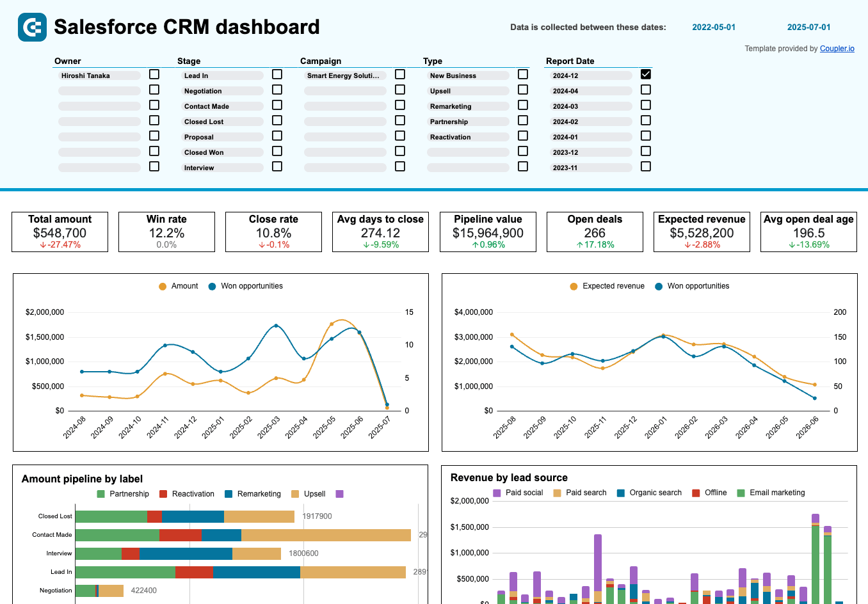
Task: Click the Win rate 0.0% change value
Action: tap(166, 244)
